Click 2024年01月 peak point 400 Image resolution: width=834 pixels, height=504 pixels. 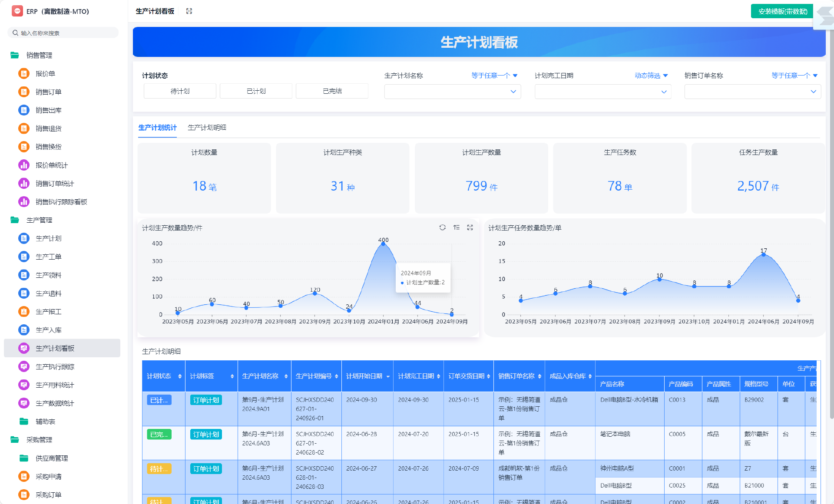click(383, 244)
